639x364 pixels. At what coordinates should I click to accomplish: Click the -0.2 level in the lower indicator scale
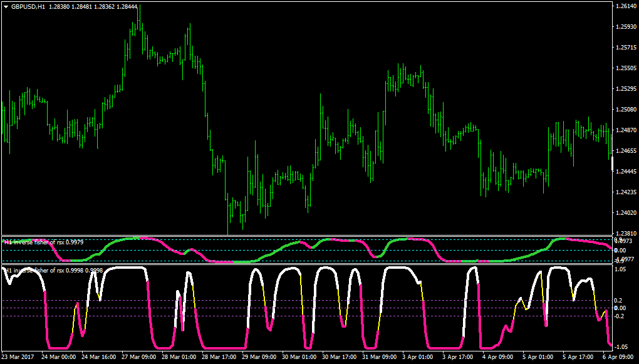[619, 316]
